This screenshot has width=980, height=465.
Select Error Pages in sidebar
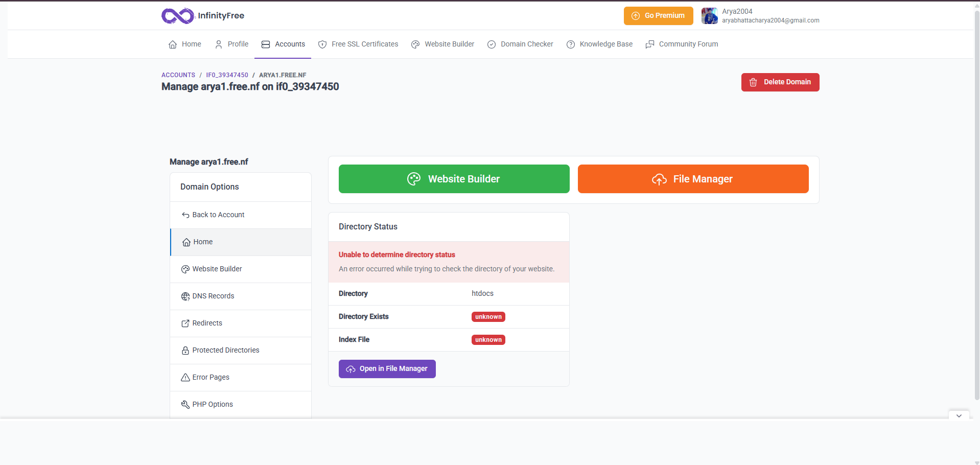pyautogui.click(x=241, y=378)
